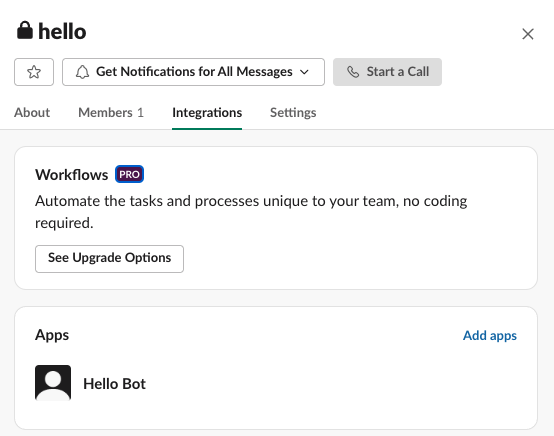Click the lock icon beside hello

coord(25,30)
